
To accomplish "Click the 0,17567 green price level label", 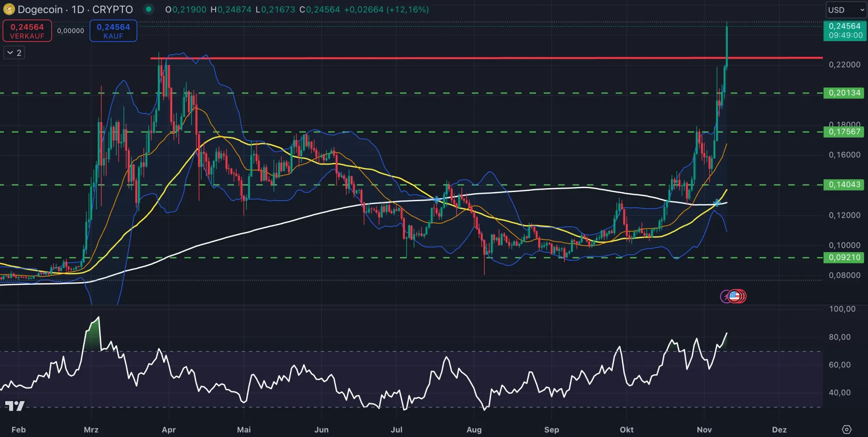I will tap(844, 132).
